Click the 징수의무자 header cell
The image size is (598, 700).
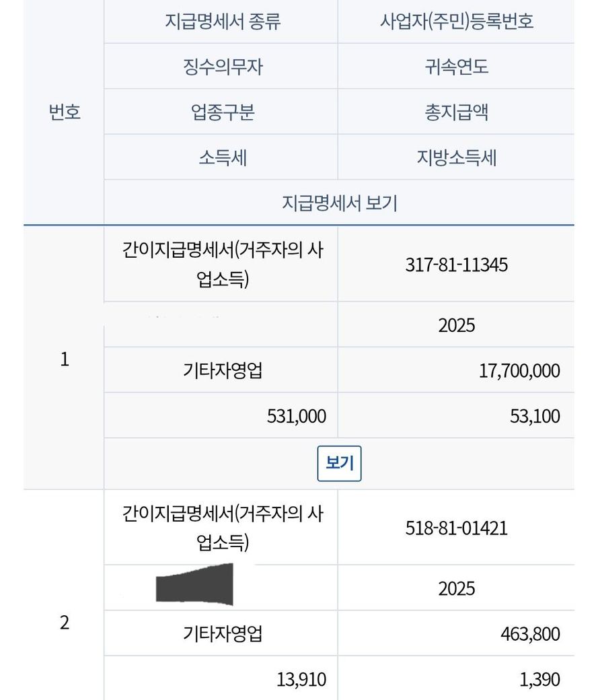click(x=222, y=67)
